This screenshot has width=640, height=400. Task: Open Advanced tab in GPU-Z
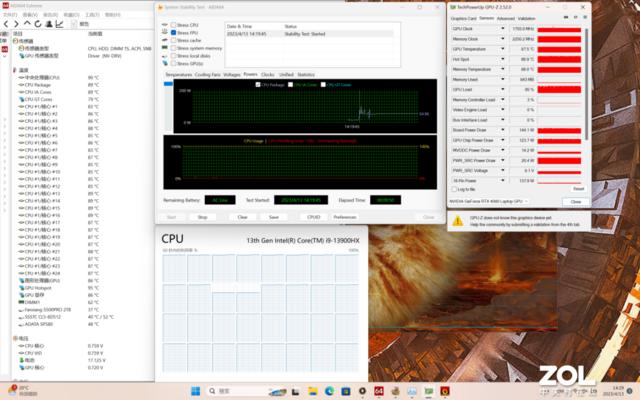(506, 18)
